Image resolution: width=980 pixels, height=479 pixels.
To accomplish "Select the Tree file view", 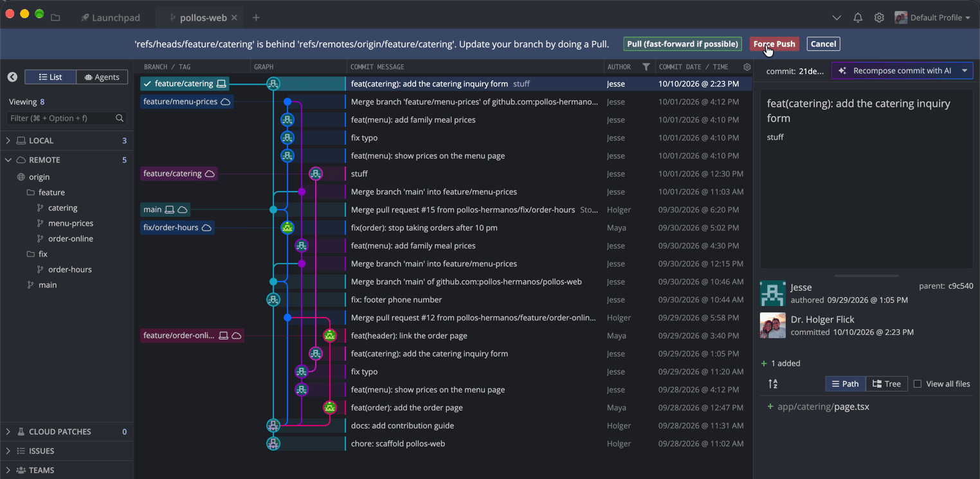I will (887, 384).
